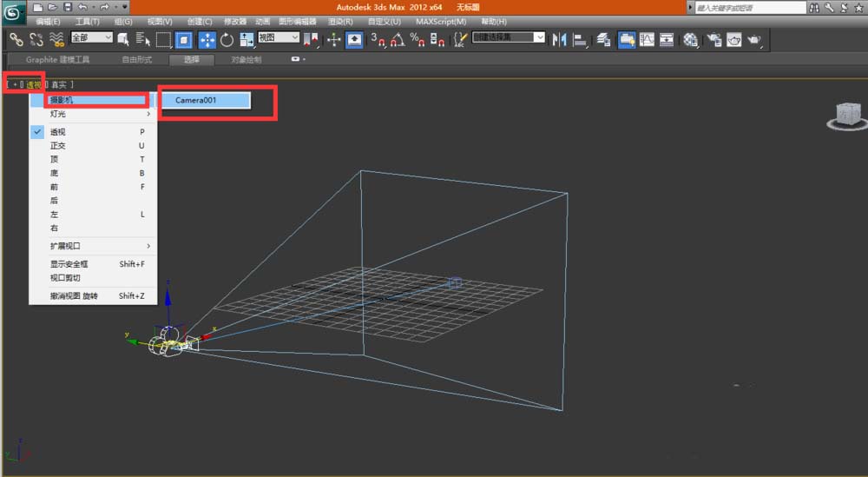
Task: Choose the Rectangular Selection Region tool
Action: (163, 39)
